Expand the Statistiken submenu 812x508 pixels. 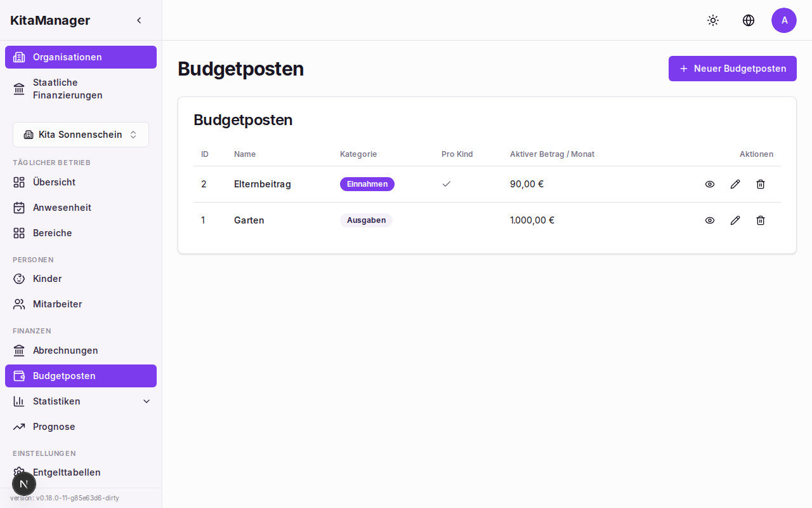(147, 401)
